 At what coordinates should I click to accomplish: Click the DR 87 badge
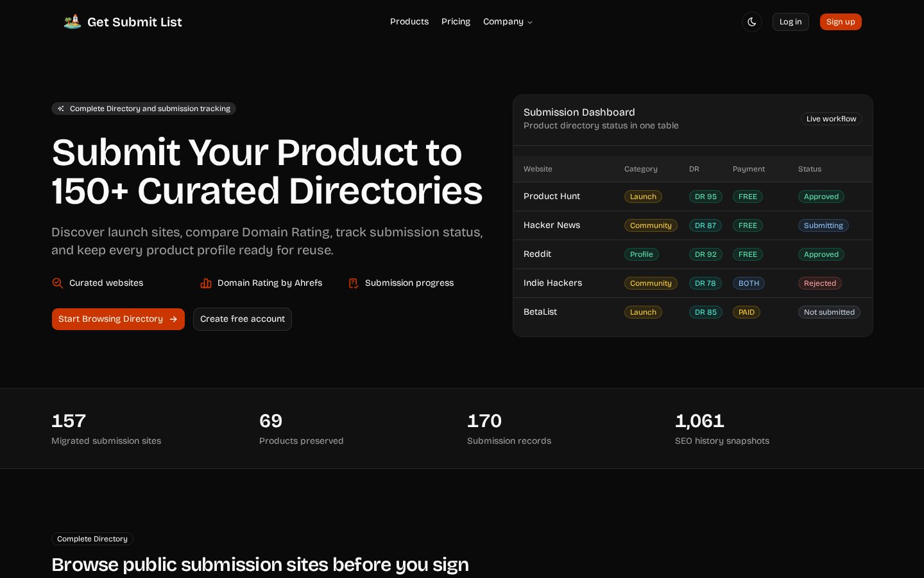tap(705, 225)
